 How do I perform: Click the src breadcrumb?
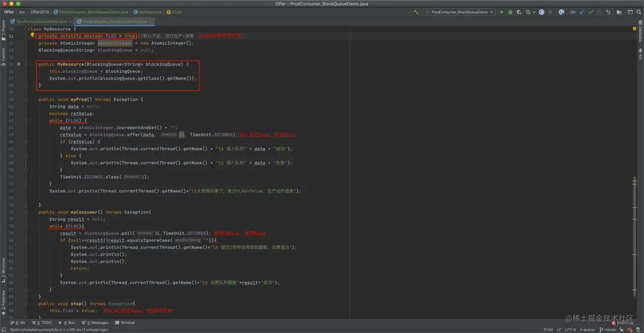point(22,12)
